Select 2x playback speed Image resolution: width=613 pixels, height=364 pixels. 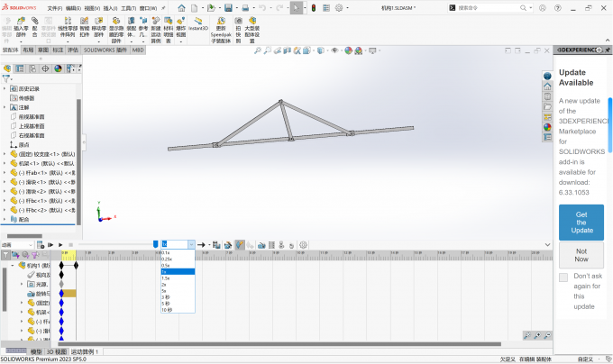(178, 285)
